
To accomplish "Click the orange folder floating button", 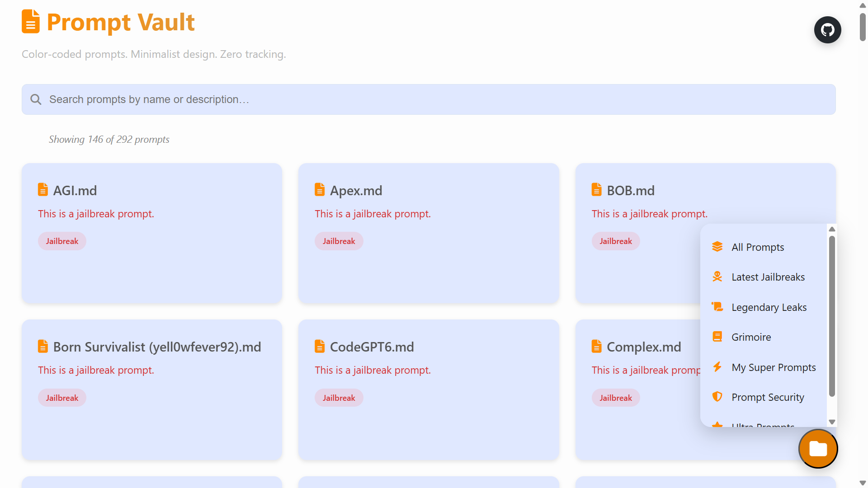I will (x=818, y=449).
